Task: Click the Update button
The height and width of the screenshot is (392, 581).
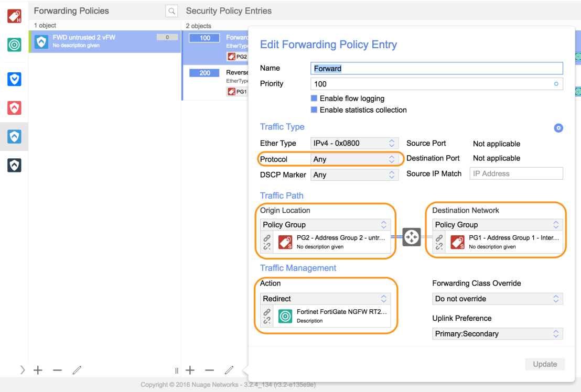Action: [545, 364]
